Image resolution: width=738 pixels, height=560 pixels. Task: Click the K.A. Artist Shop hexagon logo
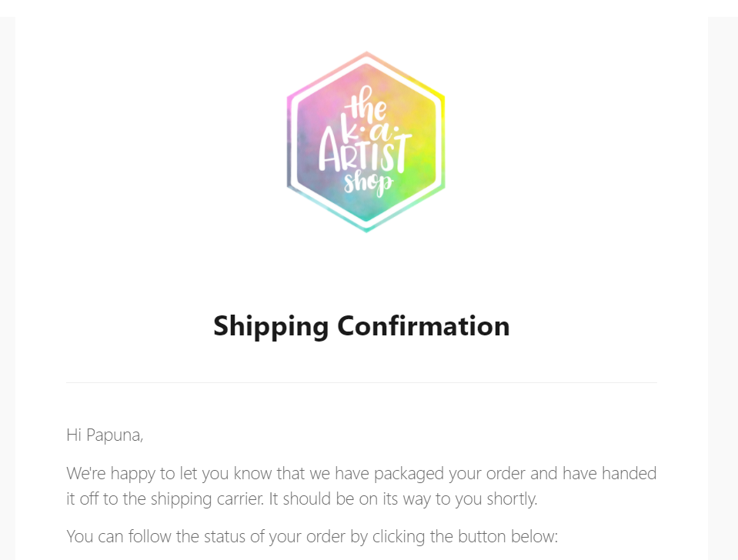pos(366,142)
